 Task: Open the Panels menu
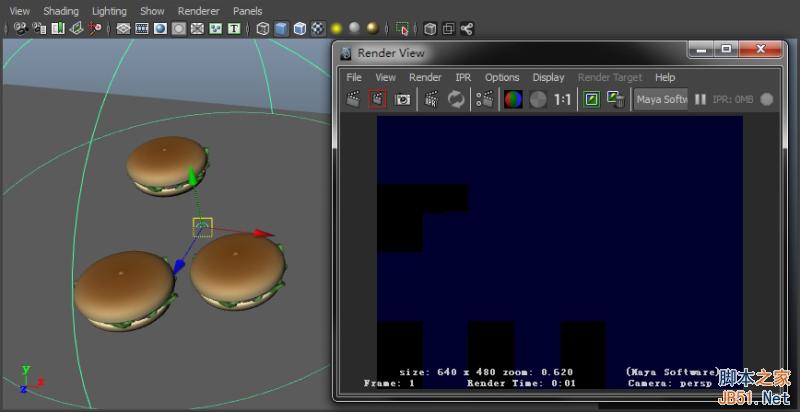coord(247,11)
